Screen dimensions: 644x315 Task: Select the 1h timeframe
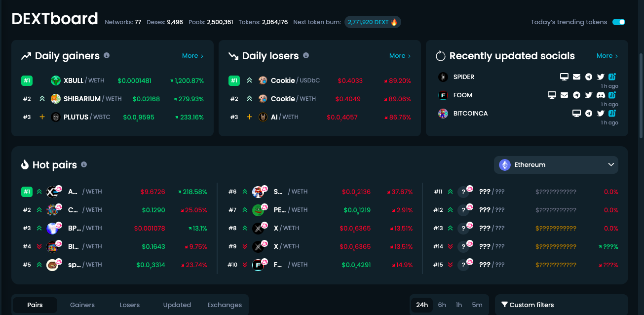(x=459, y=305)
